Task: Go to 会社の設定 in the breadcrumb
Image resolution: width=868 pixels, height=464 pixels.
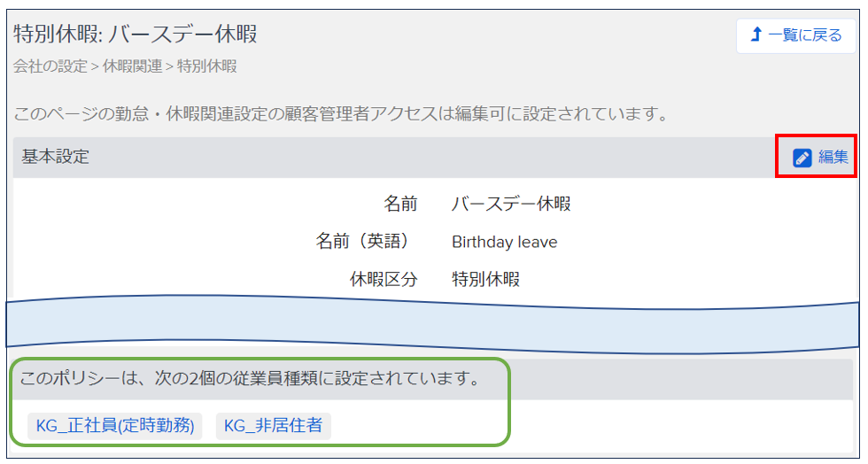Action: 50,66
